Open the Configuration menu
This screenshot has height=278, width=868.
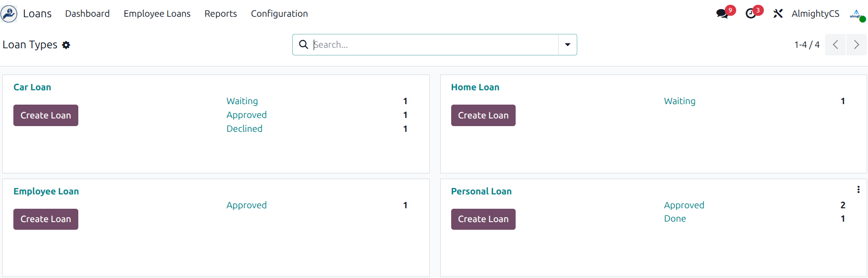pos(279,14)
